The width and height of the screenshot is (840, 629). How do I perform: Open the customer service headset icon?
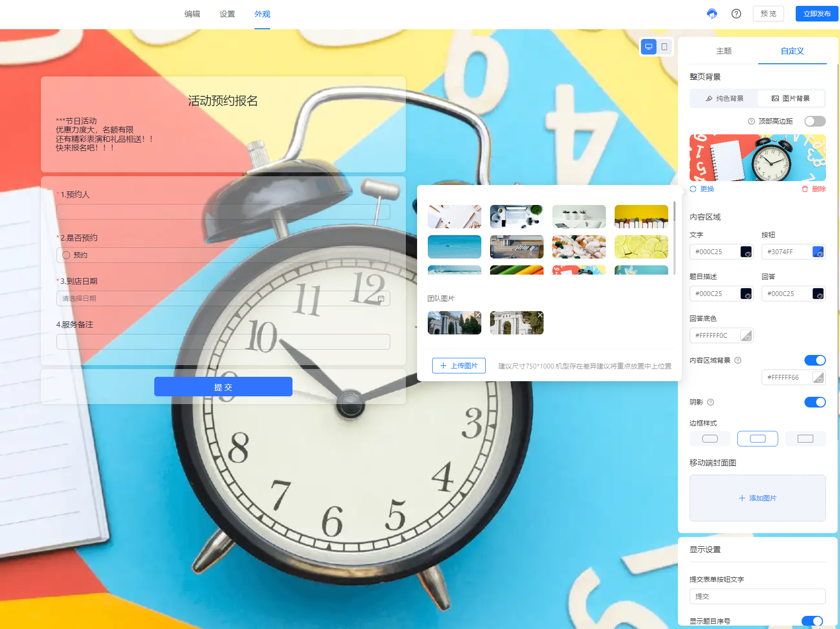(x=712, y=14)
